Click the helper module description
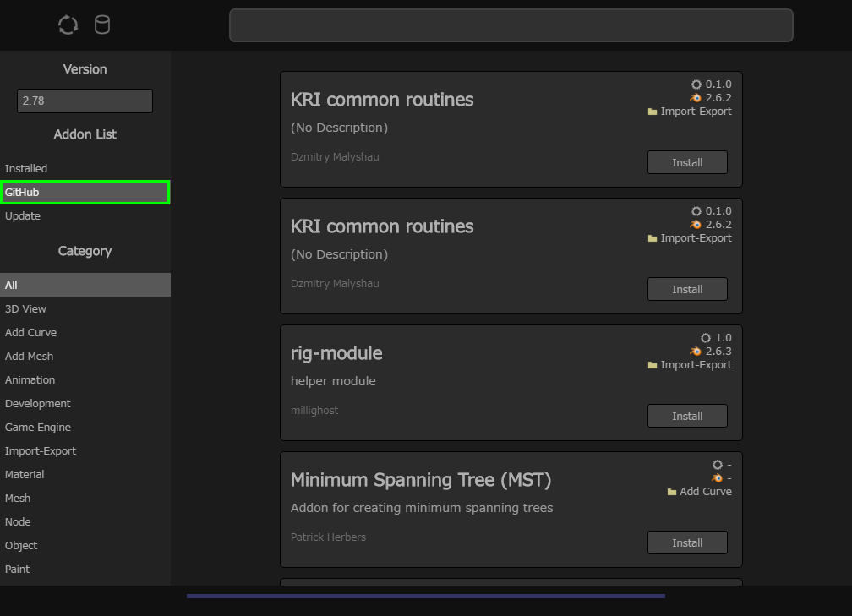The width and height of the screenshot is (852, 616). pyautogui.click(x=333, y=381)
